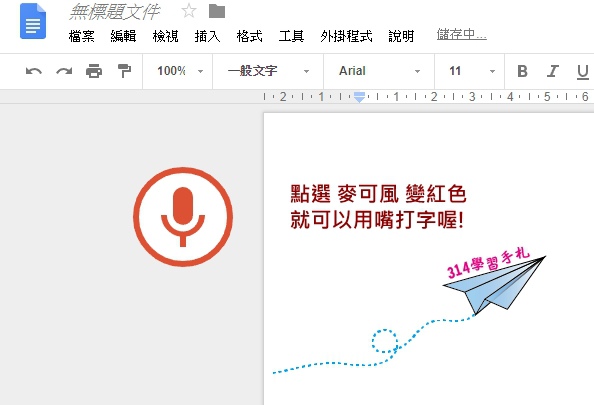Open the 檔案 menu
Viewport: 594px width, 405px height.
pyautogui.click(x=81, y=36)
